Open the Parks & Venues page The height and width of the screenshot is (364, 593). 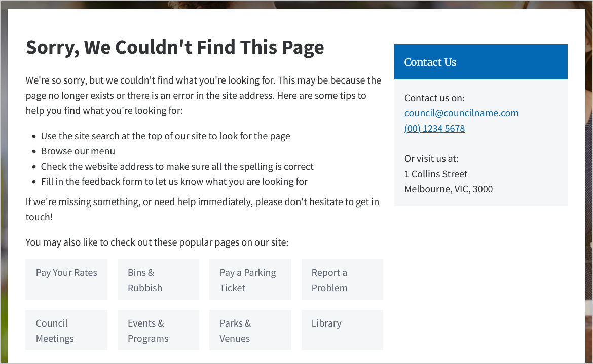click(250, 330)
